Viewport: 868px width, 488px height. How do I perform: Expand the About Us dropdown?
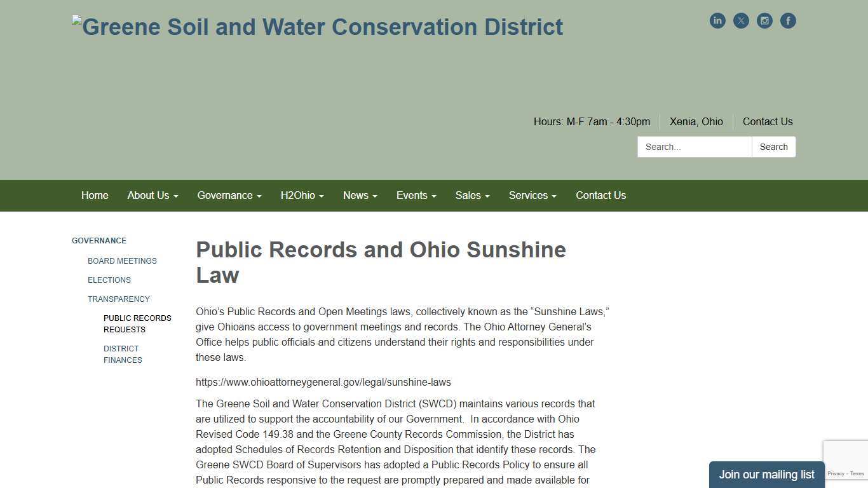153,195
